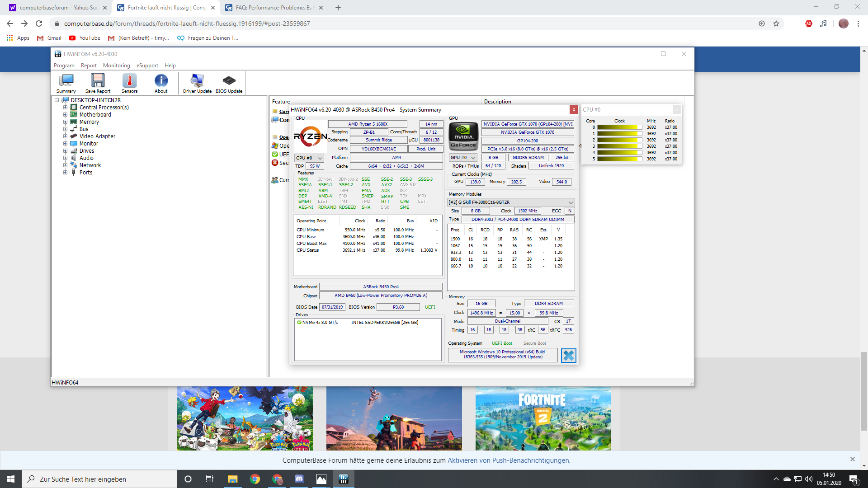868x488 pixels.
Task: Click blue X button in System Summary
Action: tap(568, 356)
